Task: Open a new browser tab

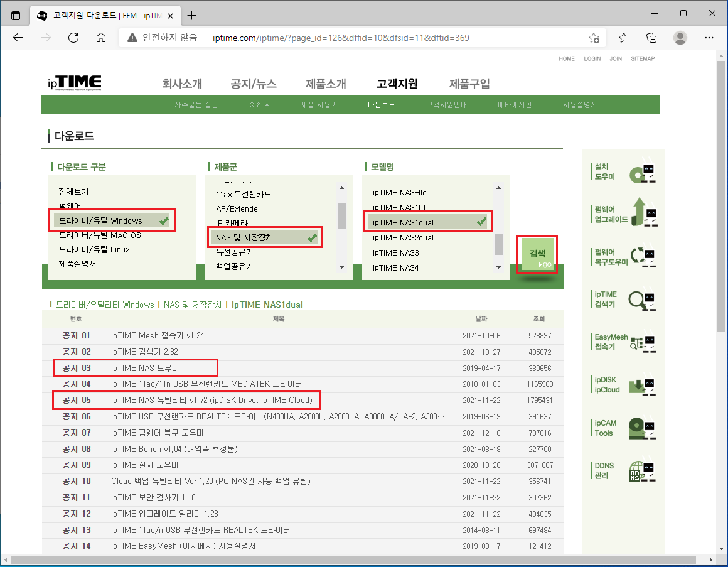Action: pos(191,16)
